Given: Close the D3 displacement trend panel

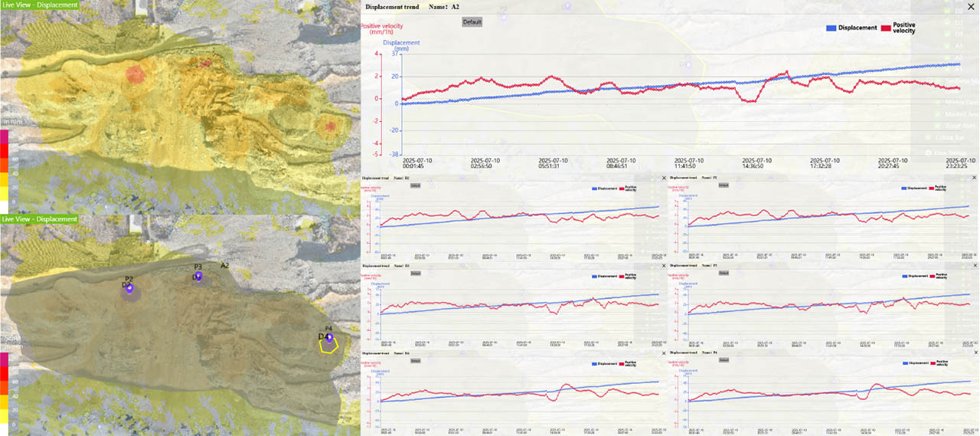Looking at the screenshot, I should tap(664, 265).
